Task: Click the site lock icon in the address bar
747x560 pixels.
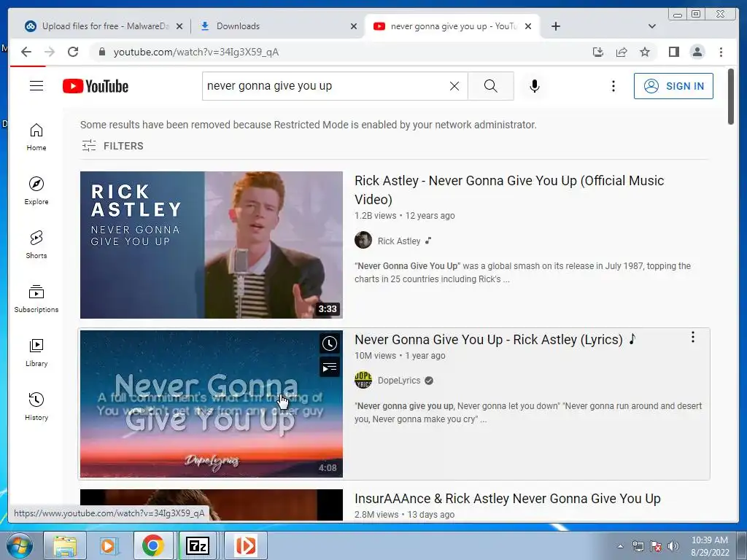Action: coord(101,52)
